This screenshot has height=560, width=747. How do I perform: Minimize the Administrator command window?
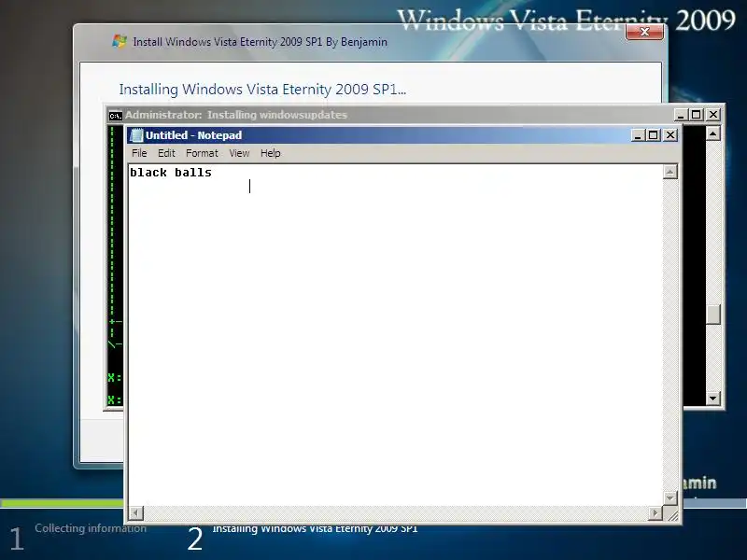click(x=681, y=115)
